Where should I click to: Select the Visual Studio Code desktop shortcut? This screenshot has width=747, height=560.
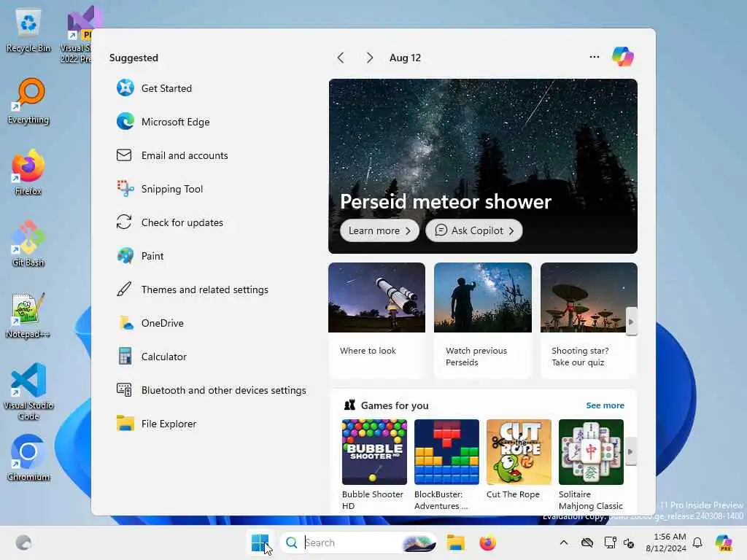point(28,392)
